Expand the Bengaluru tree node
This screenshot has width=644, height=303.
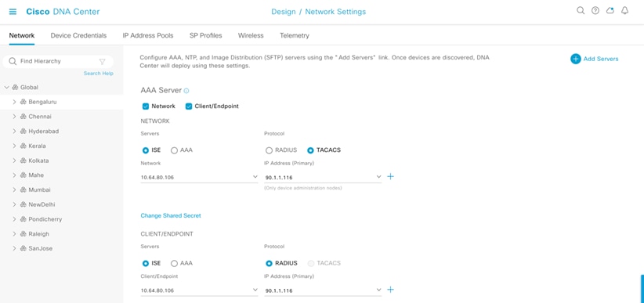[14, 102]
